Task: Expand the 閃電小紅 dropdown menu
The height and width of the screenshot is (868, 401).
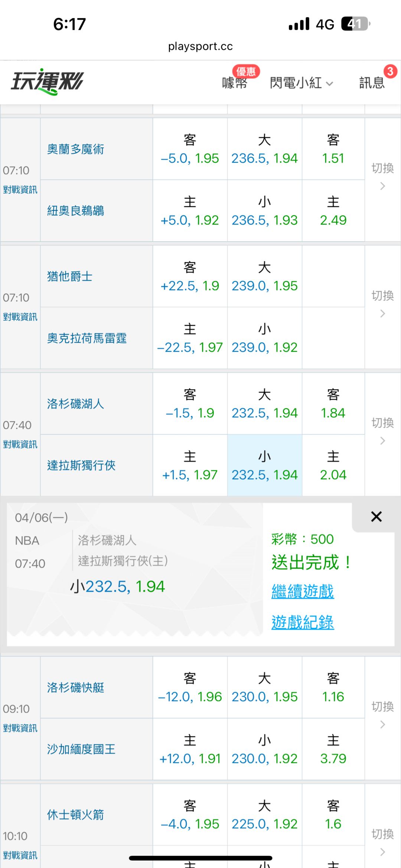Action: coord(301,83)
